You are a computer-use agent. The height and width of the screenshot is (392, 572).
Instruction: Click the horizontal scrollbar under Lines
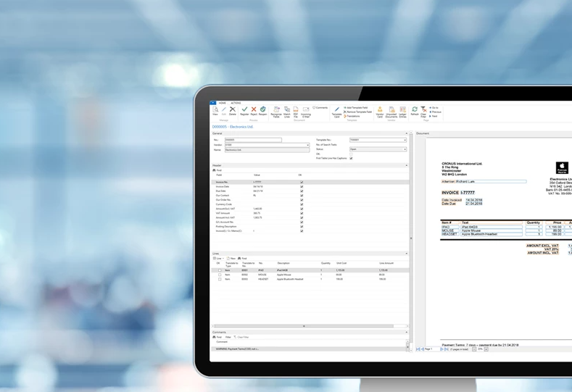(304, 326)
